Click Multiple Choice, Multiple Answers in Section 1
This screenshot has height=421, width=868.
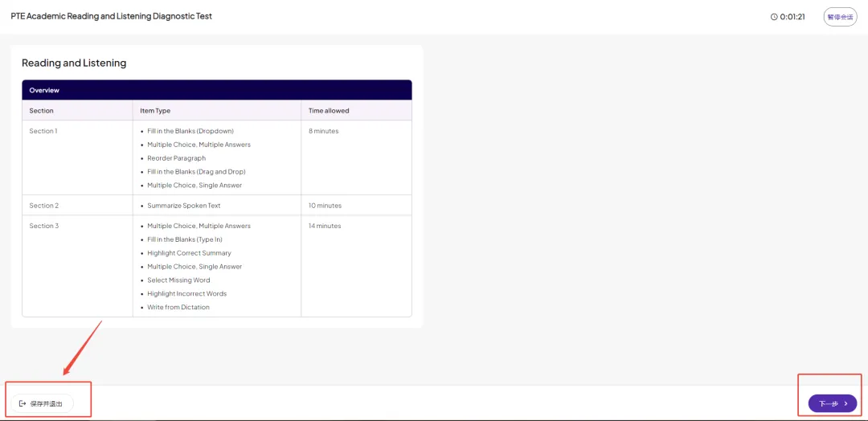[x=199, y=145]
